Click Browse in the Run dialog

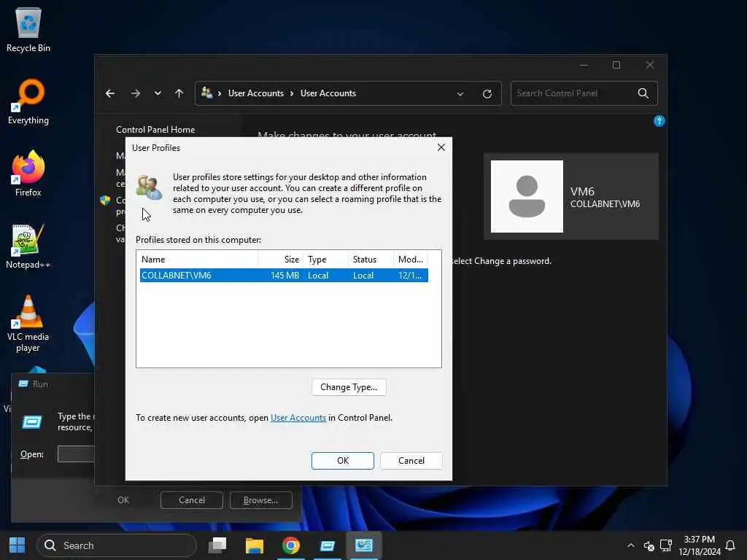[260, 500]
